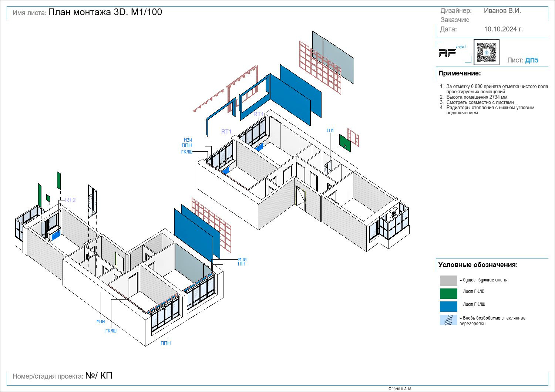This screenshot has height=392, width=555.
Task: Select the hatched glass partitions legend swatch
Action: coord(448,320)
